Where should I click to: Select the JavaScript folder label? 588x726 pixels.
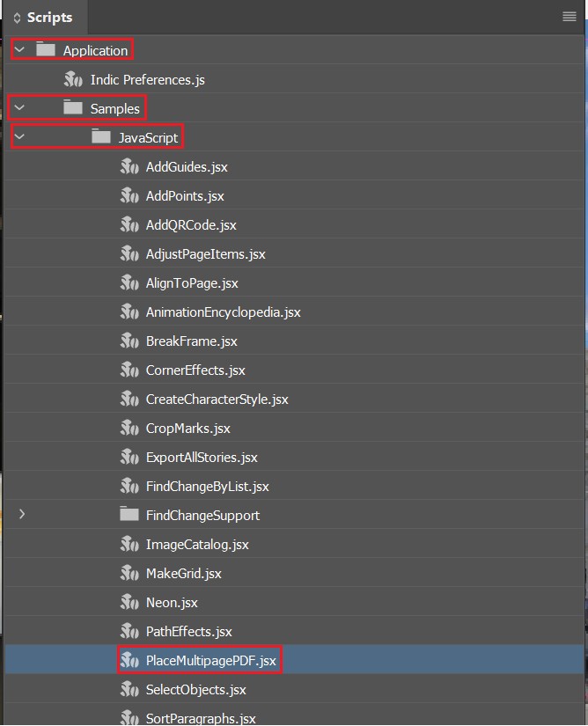pyautogui.click(x=148, y=137)
